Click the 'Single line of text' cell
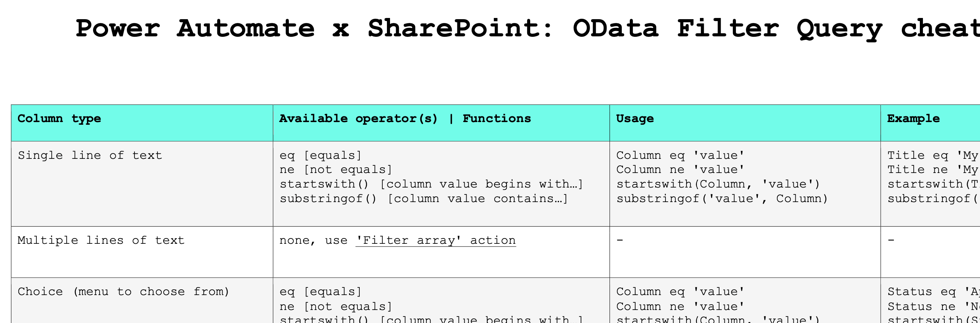The width and height of the screenshot is (980, 323). point(90,155)
